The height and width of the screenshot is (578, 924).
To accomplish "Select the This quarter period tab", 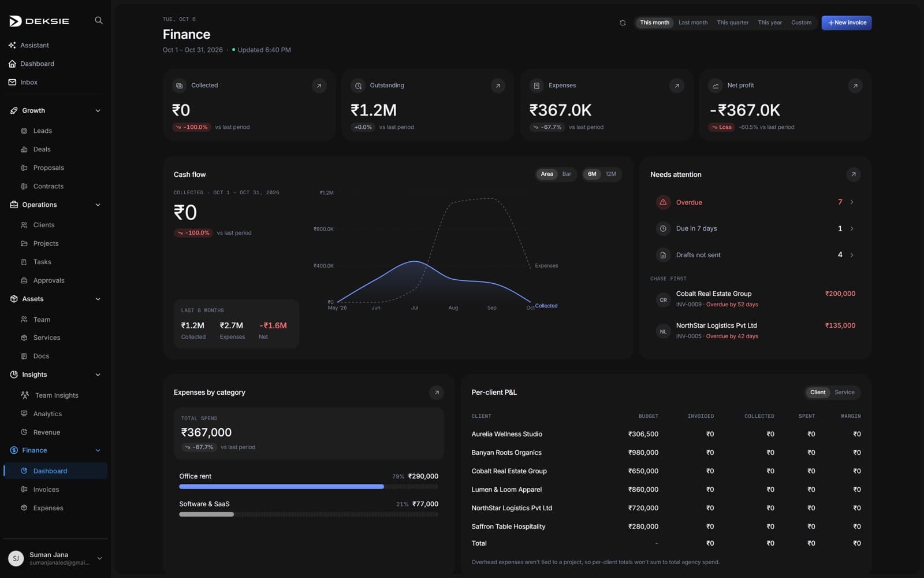I will (x=732, y=23).
